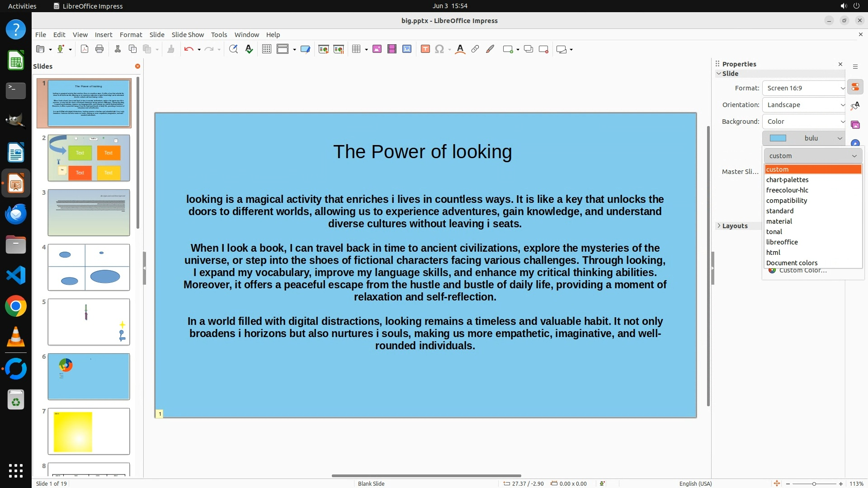The width and height of the screenshot is (868, 488).
Task: Click Export as PDF toolbar icon
Action: point(85,49)
